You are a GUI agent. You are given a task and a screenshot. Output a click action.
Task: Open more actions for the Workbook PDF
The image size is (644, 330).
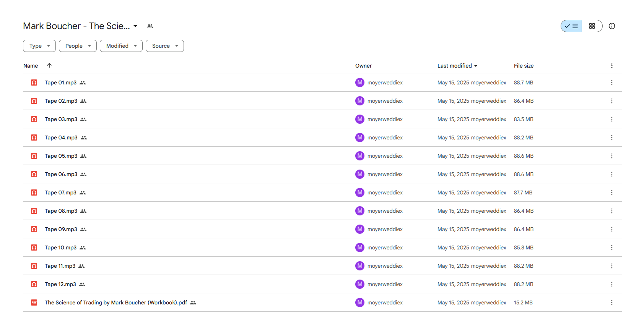(x=612, y=302)
